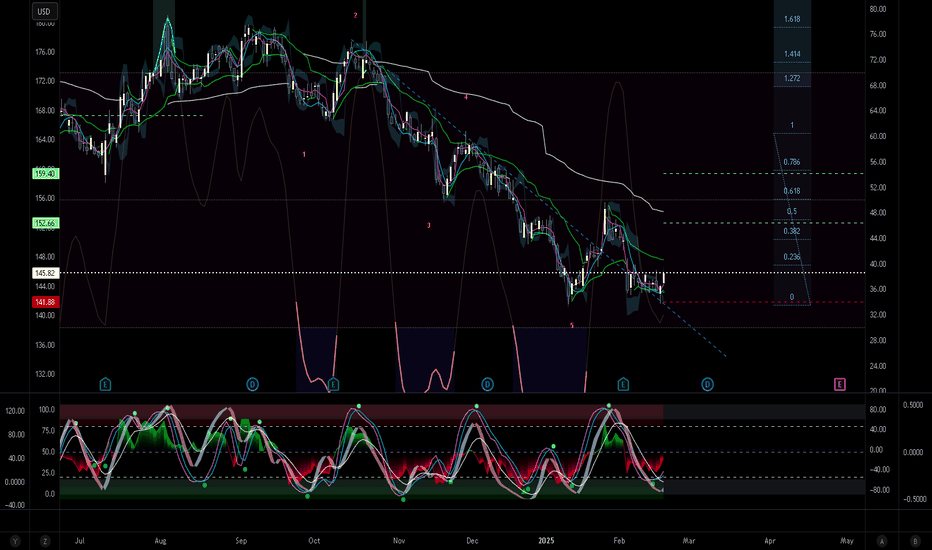Screen dimensions: 932x550
Task: Open the USD currency selector
Action: click(44, 11)
